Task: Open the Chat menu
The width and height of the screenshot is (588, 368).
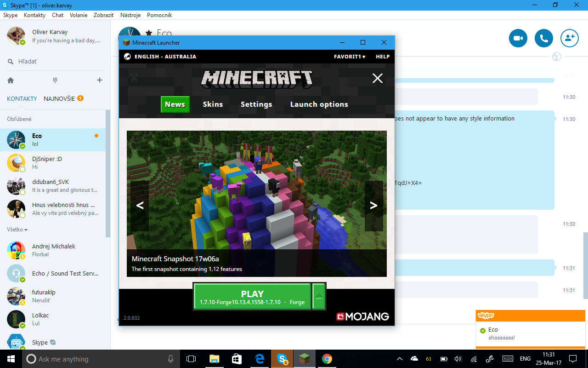Action: coord(58,15)
